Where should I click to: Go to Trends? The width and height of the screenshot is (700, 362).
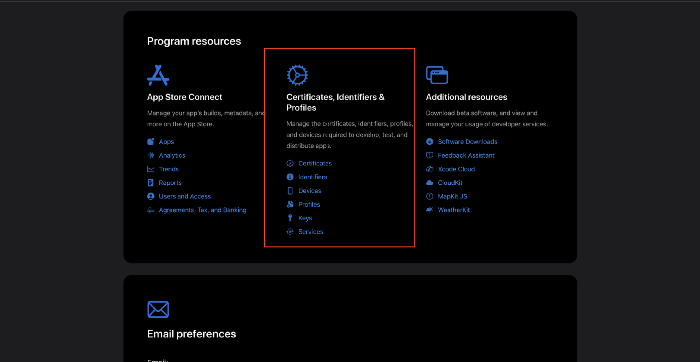[x=169, y=169]
